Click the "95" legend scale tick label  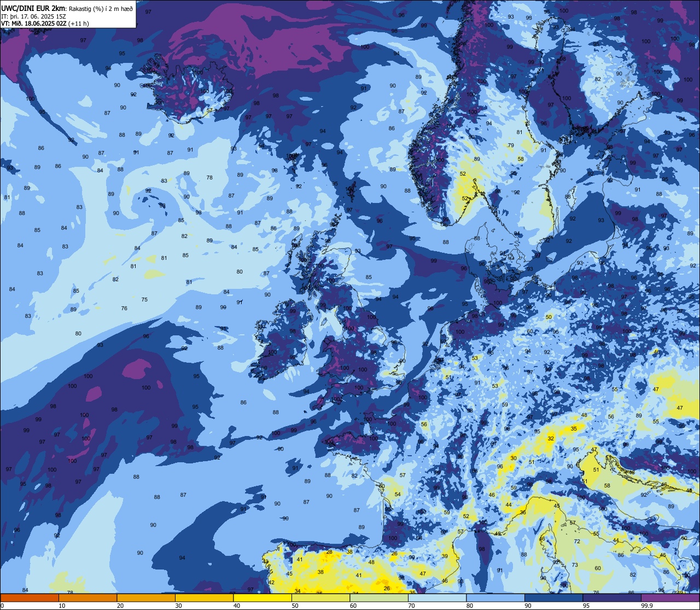click(587, 606)
